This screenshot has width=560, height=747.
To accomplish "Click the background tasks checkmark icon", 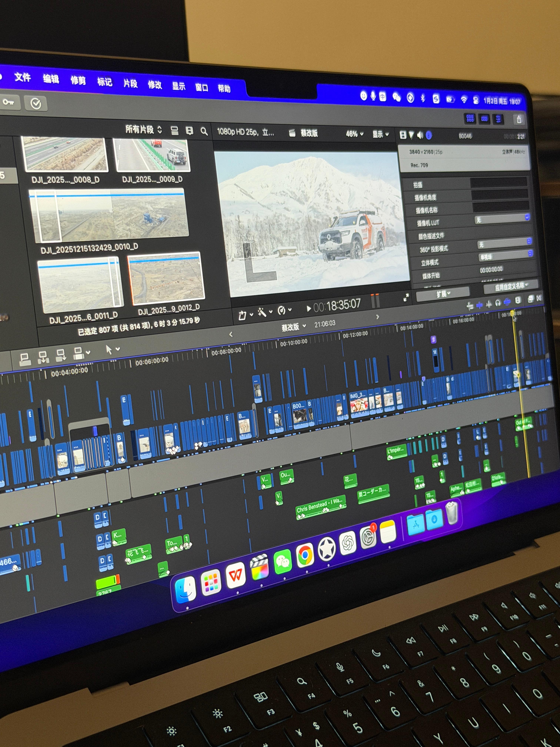I will [36, 103].
